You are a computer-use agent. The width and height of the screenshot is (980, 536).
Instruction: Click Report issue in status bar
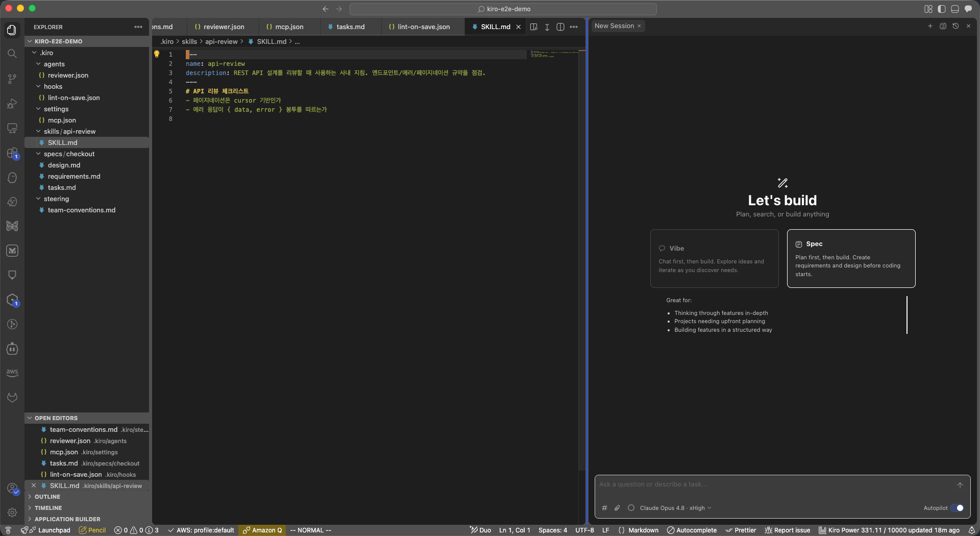pyautogui.click(x=788, y=530)
